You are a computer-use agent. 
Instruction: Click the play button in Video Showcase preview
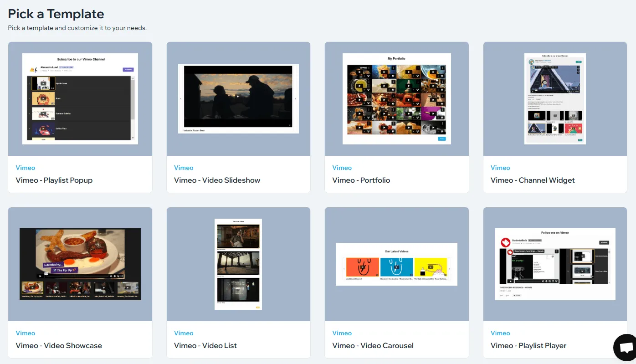(40, 276)
